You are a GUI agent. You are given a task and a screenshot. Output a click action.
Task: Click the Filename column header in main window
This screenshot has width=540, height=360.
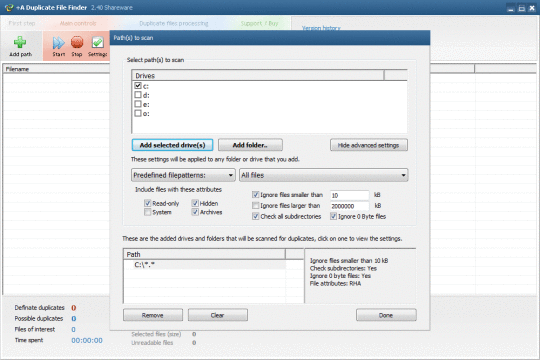click(x=56, y=69)
